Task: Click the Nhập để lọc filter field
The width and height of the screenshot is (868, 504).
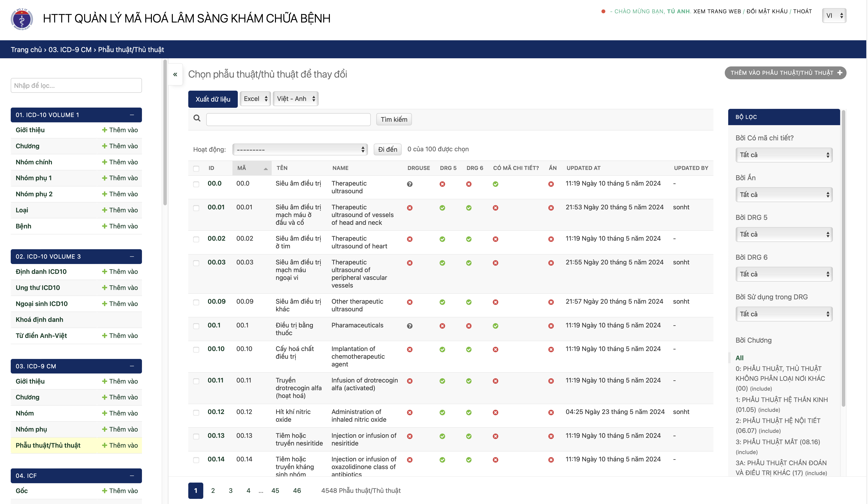Action: [76, 85]
